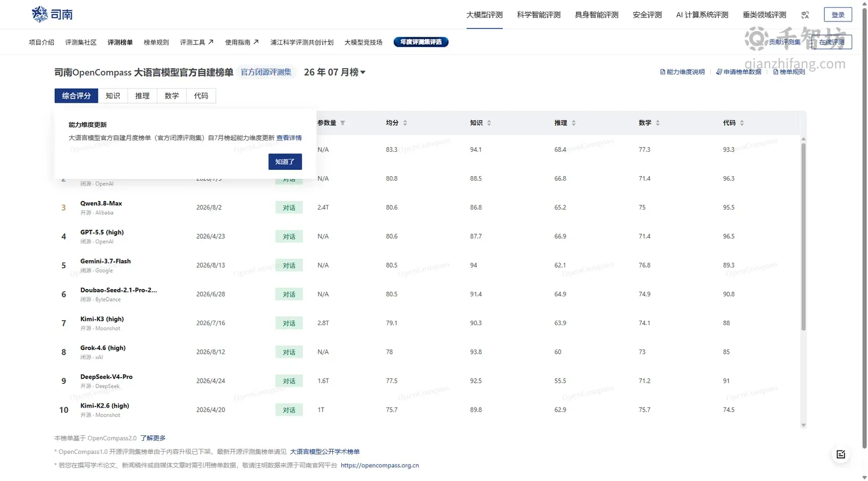Screen dimensions: 868x481
Task: Open 查看详情 link in the popup
Action: point(289,138)
